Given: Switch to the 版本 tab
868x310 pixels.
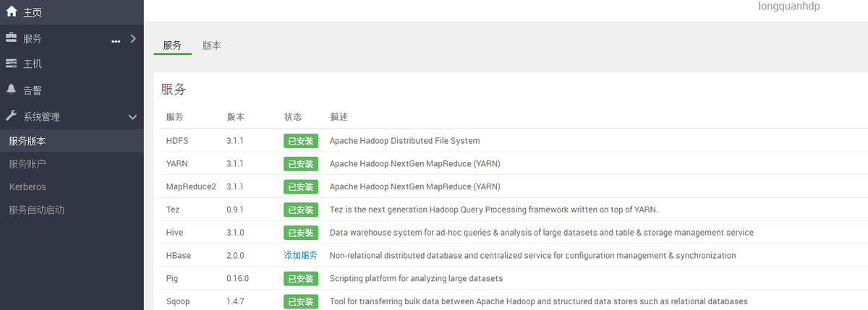Looking at the screenshot, I should [x=212, y=45].
